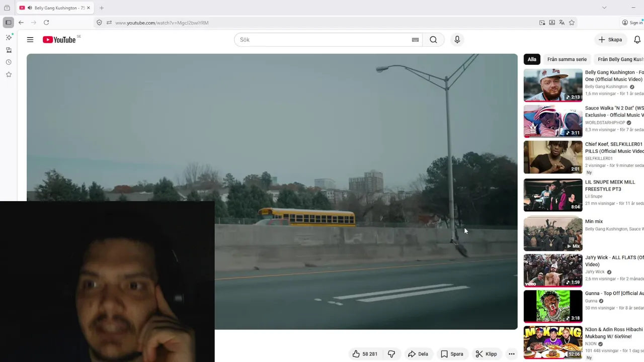Viewport: 644px width, 362px height.
Task: Open the JaYy Wick channel name
Action: [595, 272]
